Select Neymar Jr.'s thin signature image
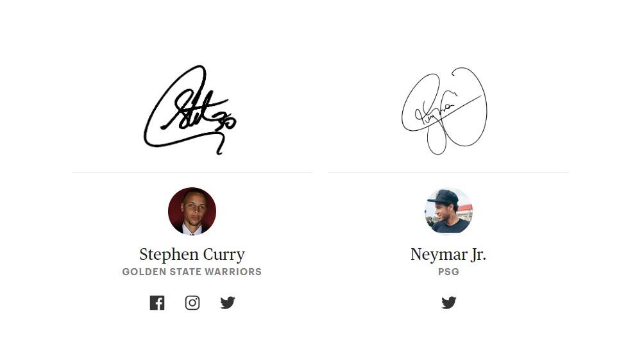 coord(445,111)
